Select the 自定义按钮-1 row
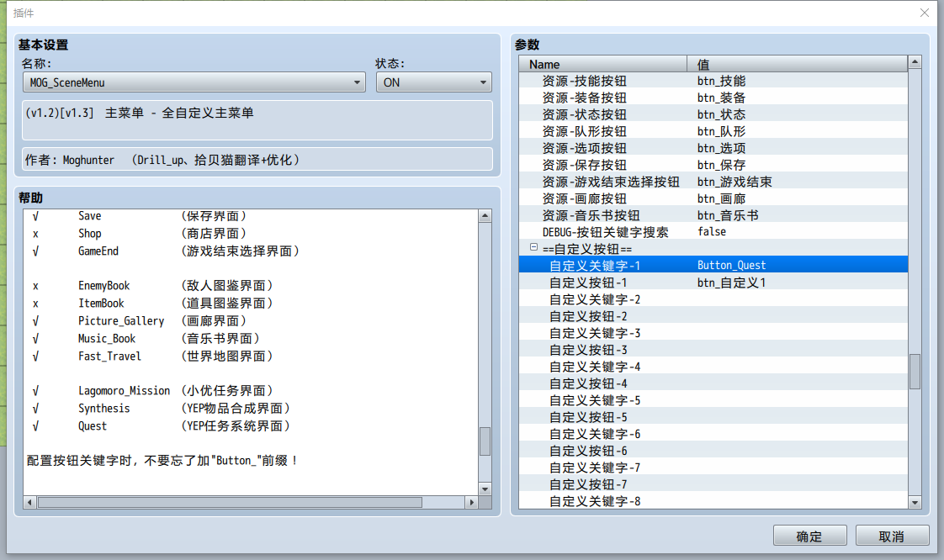The image size is (944, 560). point(713,283)
